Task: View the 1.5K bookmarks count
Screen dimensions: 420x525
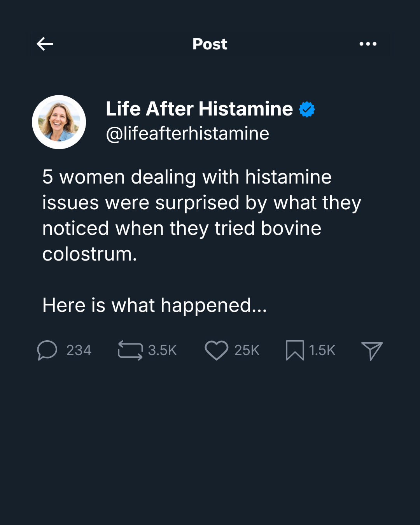Action: pos(322,350)
